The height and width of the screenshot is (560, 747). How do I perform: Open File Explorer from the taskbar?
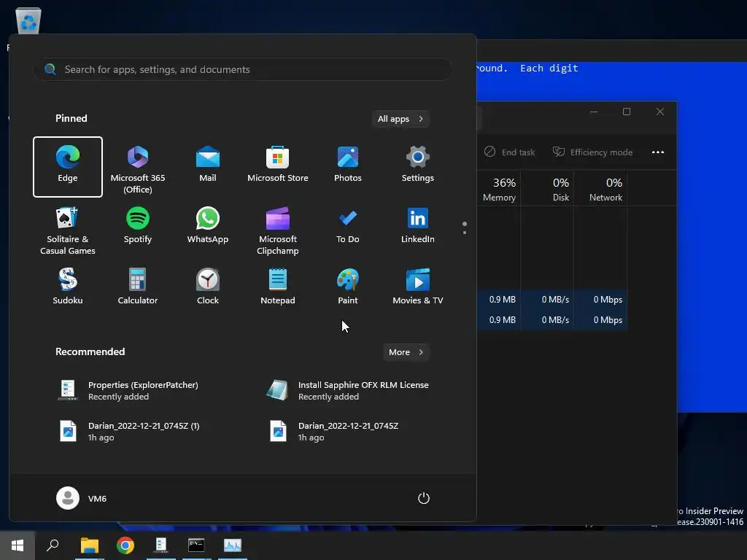pyautogui.click(x=89, y=545)
